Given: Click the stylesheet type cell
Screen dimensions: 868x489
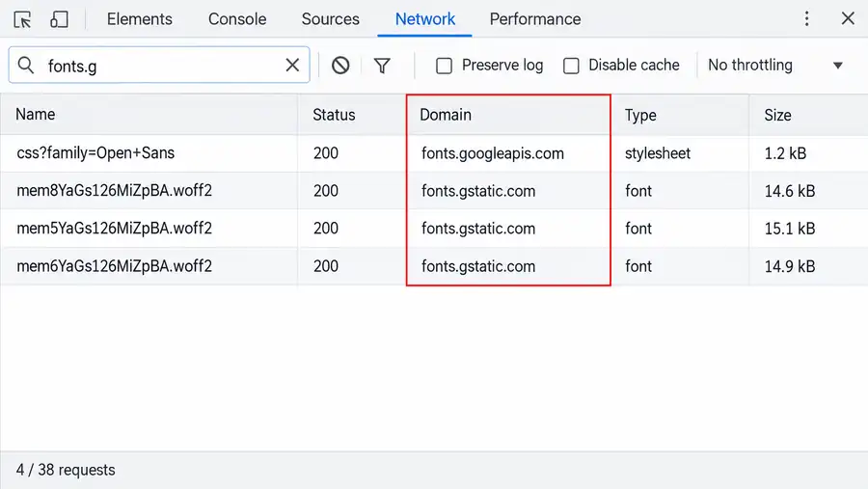Looking at the screenshot, I should [x=658, y=153].
